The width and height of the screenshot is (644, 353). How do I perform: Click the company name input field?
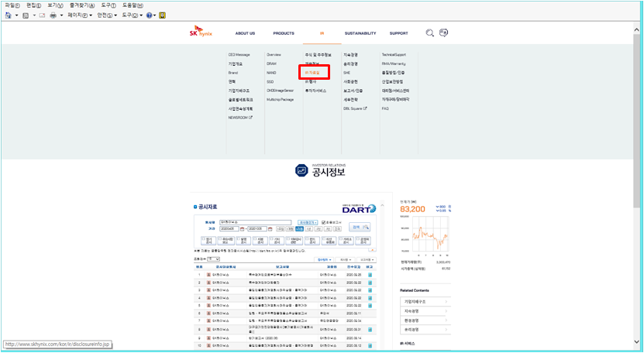click(x=256, y=222)
